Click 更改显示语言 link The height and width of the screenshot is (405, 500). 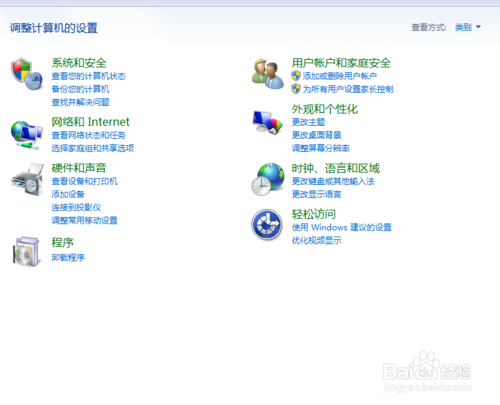pos(317,194)
